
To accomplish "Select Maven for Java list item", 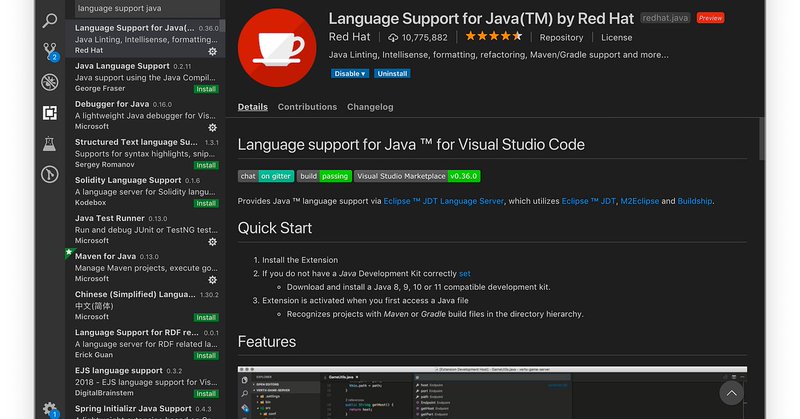I will pyautogui.click(x=146, y=267).
